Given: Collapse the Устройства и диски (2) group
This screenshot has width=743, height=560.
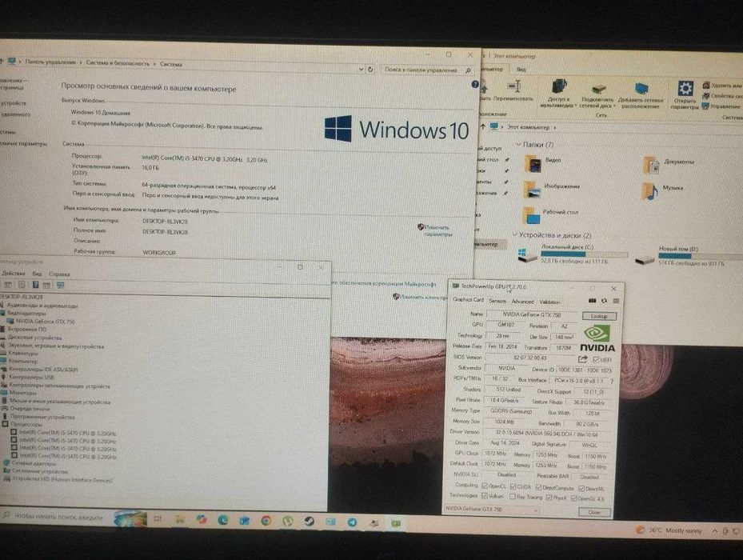Looking at the screenshot, I should pyautogui.click(x=514, y=234).
